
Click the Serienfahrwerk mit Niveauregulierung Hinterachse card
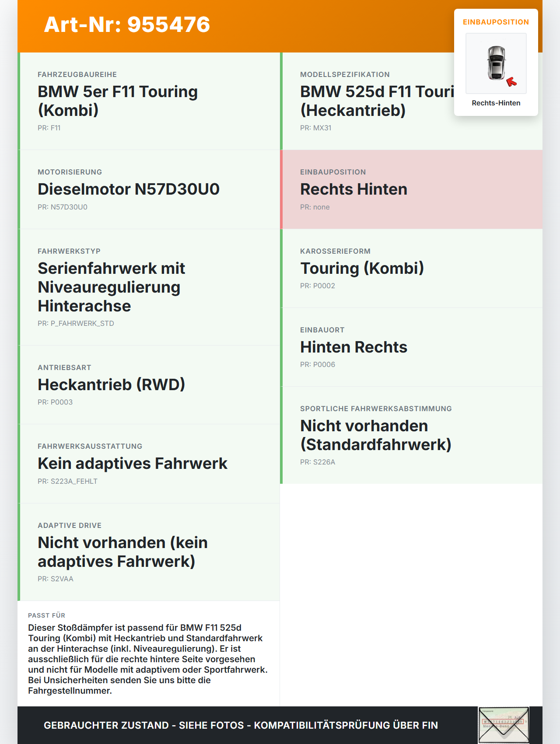coord(149,287)
